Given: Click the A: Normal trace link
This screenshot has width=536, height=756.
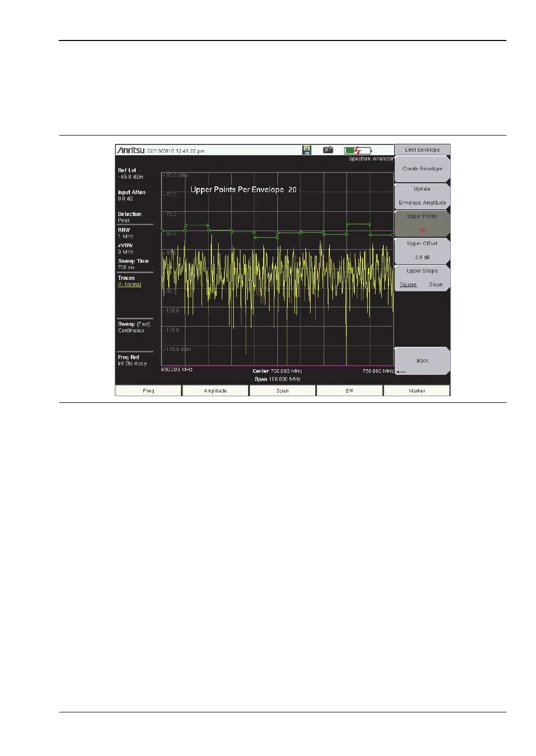Looking at the screenshot, I should coord(129,285).
